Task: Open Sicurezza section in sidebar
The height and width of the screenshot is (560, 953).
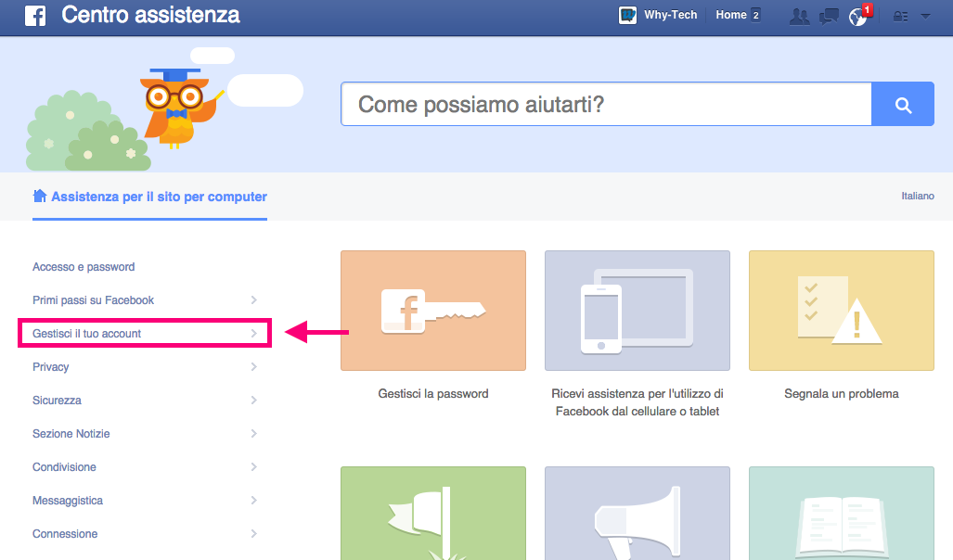Action: pos(57,401)
